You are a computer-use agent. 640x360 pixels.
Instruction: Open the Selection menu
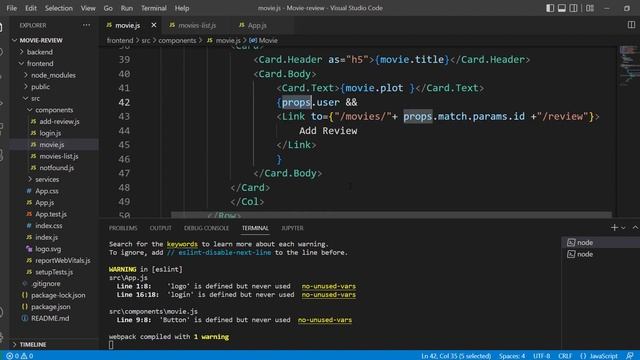[58, 8]
